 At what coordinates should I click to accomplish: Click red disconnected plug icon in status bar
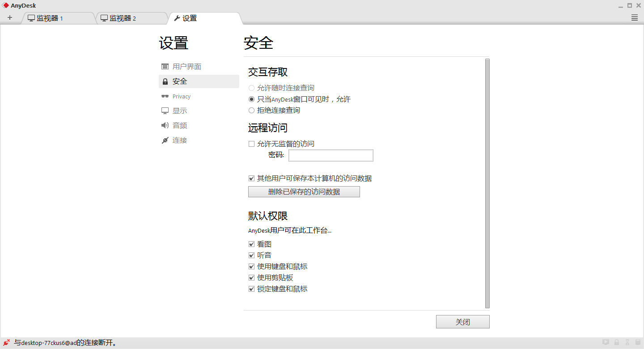(x=6, y=342)
